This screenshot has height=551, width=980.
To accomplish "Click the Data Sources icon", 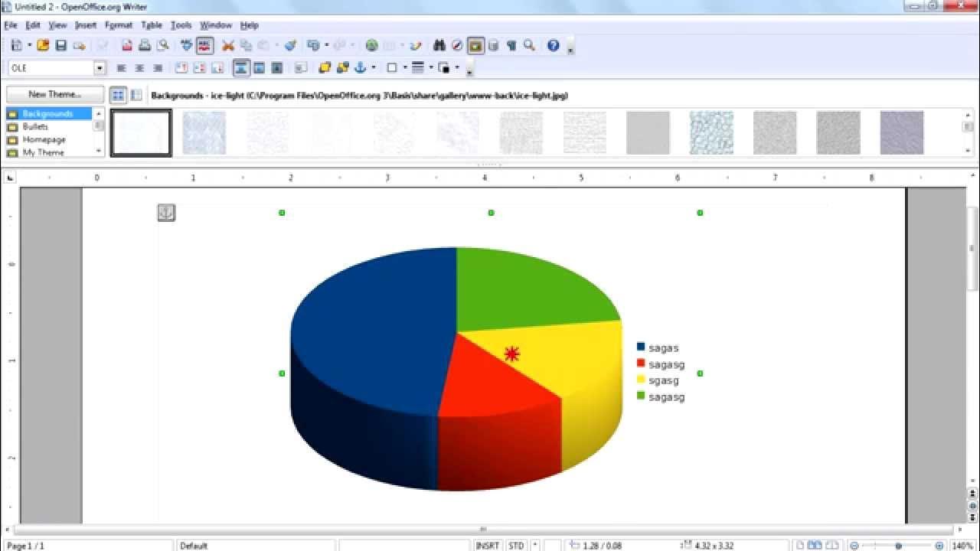I will click(494, 45).
